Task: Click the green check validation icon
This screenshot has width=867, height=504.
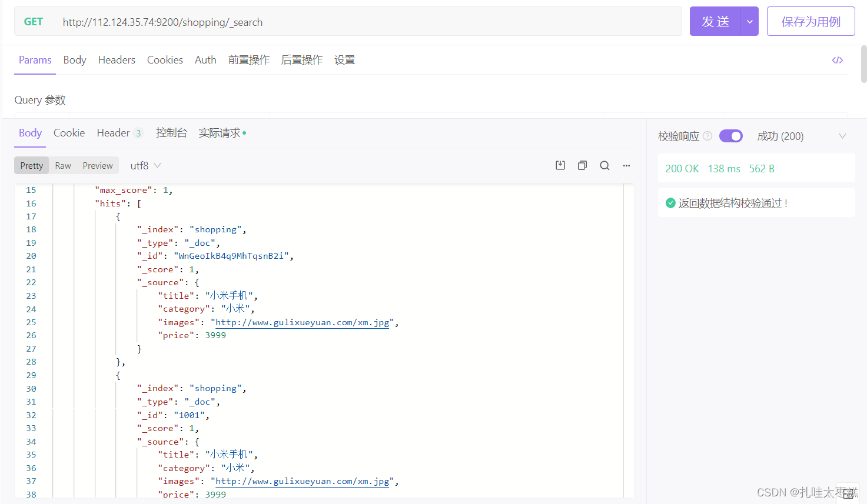Action: coord(670,203)
